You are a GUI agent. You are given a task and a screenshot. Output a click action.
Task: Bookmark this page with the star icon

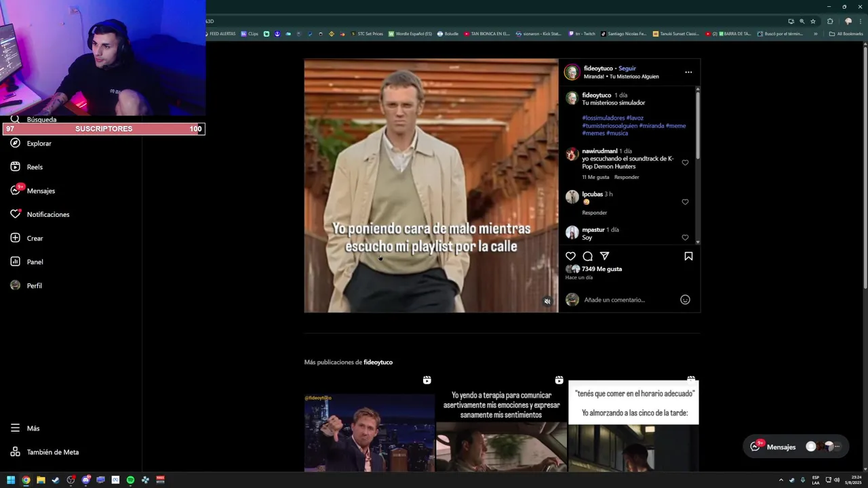813,21
